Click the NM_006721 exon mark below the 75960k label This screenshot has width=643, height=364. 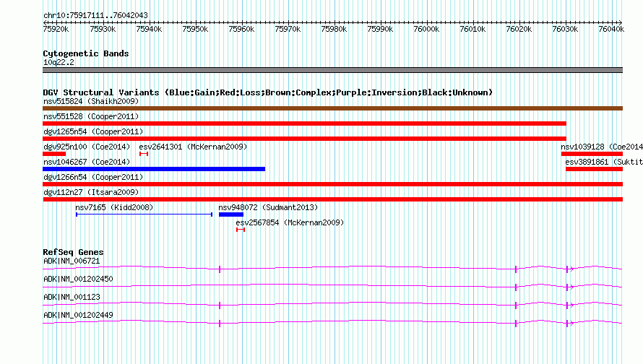[220, 269]
